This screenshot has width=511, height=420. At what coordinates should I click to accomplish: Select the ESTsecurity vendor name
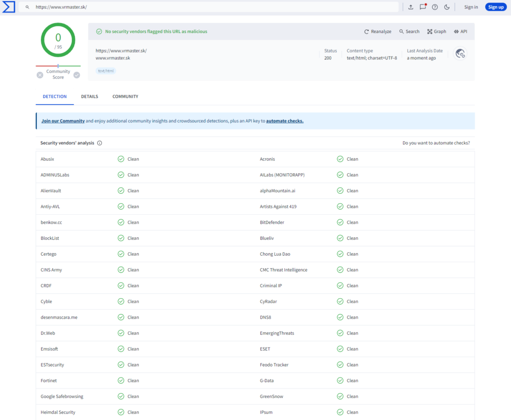pos(52,365)
